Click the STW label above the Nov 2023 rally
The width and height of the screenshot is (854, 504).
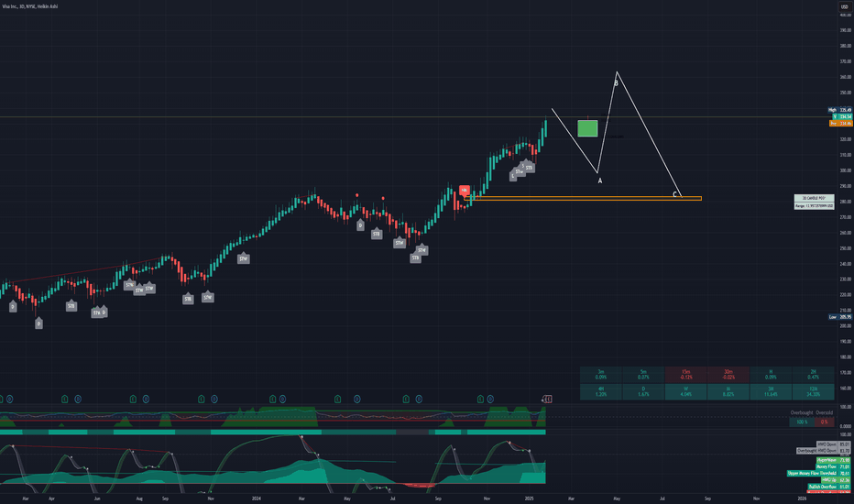pos(244,258)
